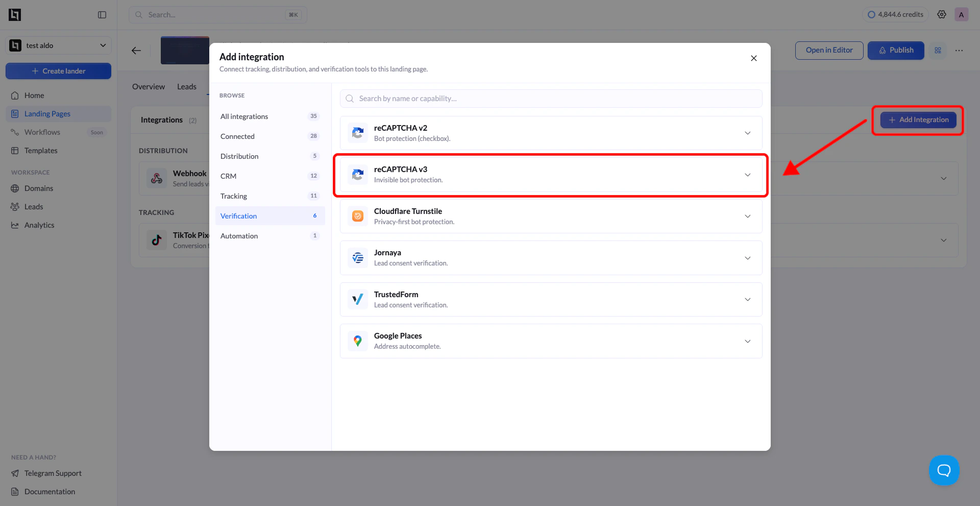This screenshot has width=980, height=506.
Task: Click the TrustedForm logo icon
Action: 358,299
